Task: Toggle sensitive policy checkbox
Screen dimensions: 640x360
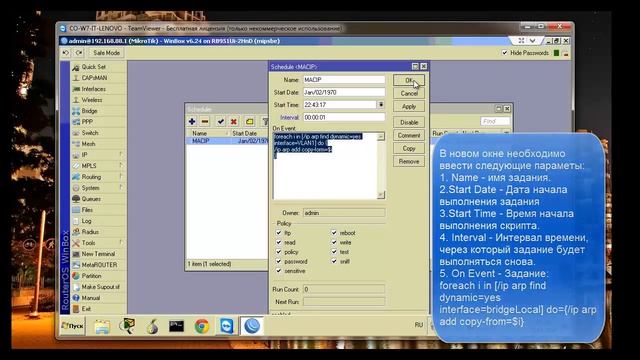Action: click(279, 271)
